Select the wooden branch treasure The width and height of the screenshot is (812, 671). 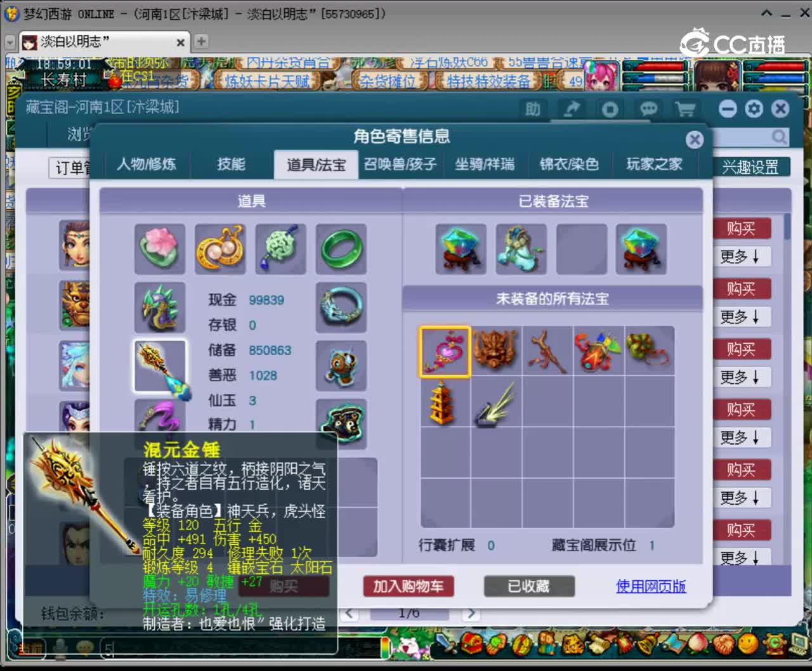pos(547,351)
